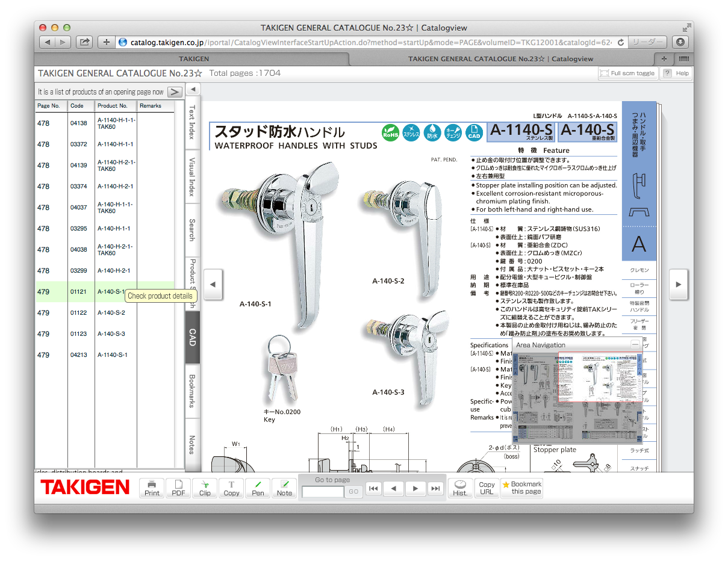This screenshot has height=561, width=728.
Task: Jump to the first catalogue page
Action: pos(373,489)
